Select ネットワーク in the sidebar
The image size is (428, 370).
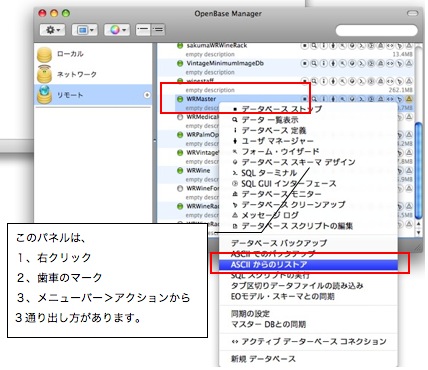click(x=93, y=74)
